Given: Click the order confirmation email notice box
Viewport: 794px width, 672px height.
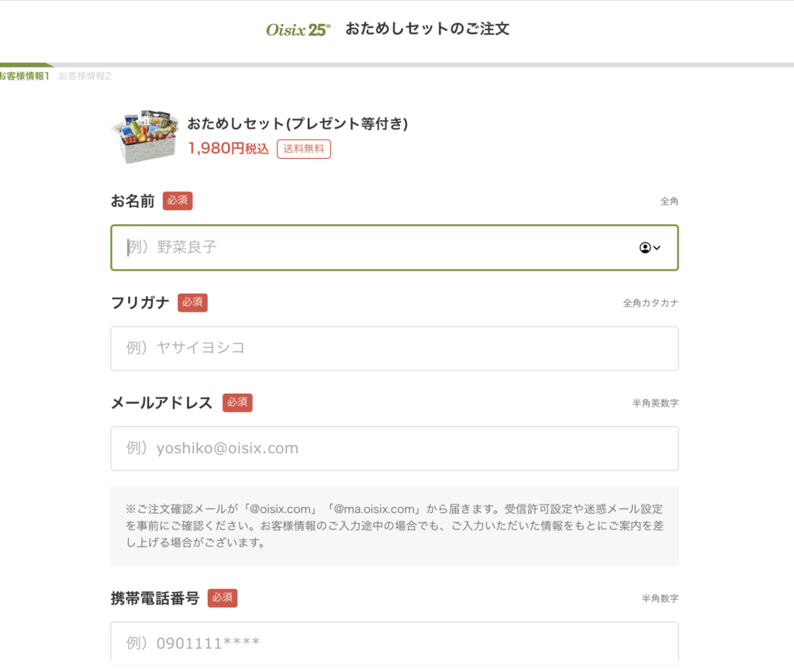Looking at the screenshot, I should [x=394, y=526].
